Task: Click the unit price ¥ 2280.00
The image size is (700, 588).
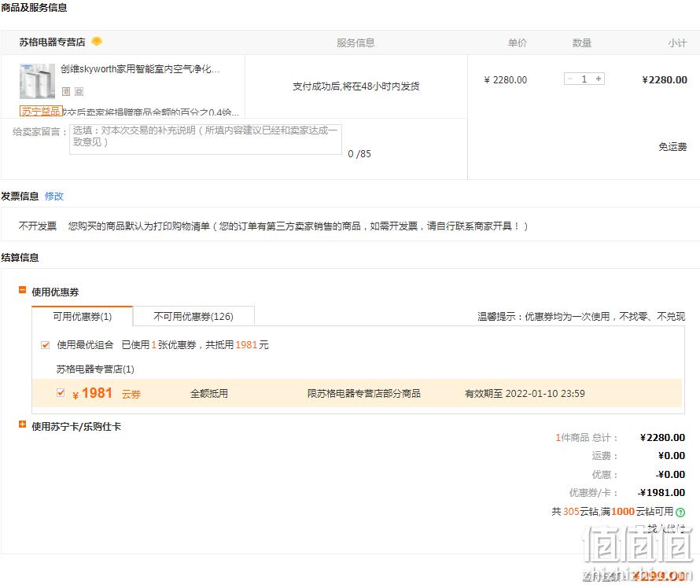Action: point(506,80)
